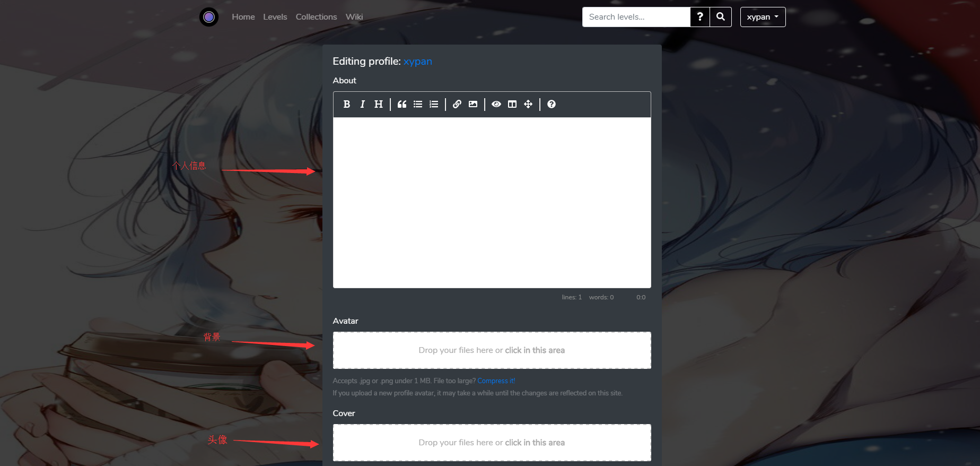Toggle bold formatting in About editor

[347, 104]
